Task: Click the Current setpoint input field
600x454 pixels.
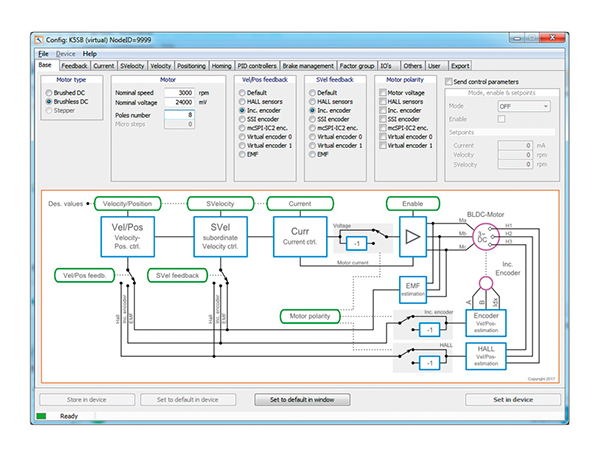Action: (515, 145)
